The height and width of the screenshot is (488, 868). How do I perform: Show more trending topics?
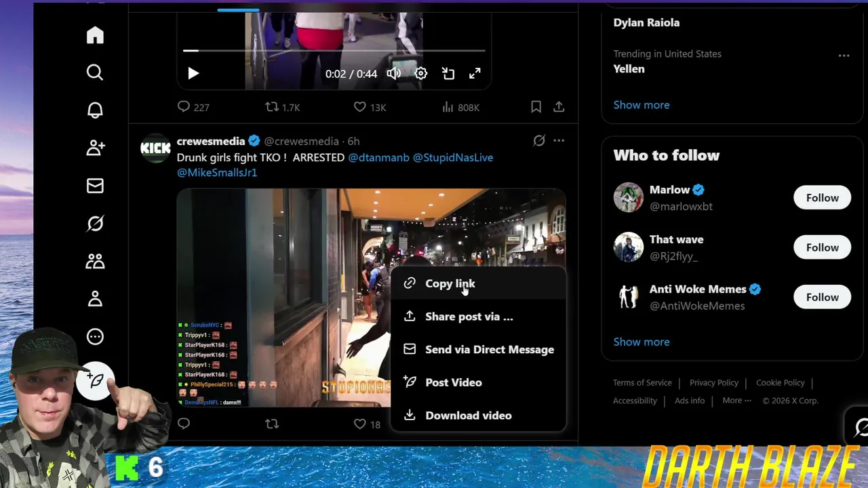point(642,105)
